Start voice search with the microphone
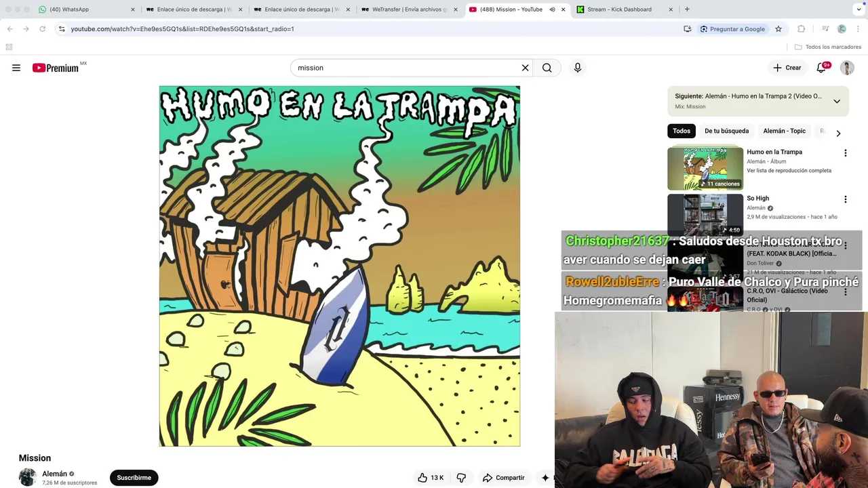Viewport: 868px width, 488px height. (578, 68)
